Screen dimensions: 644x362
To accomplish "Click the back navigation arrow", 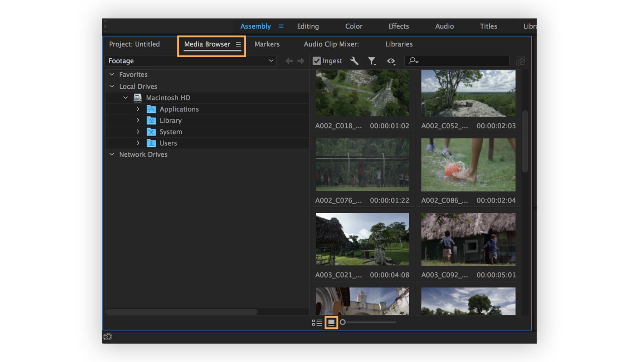I will pyautogui.click(x=289, y=61).
